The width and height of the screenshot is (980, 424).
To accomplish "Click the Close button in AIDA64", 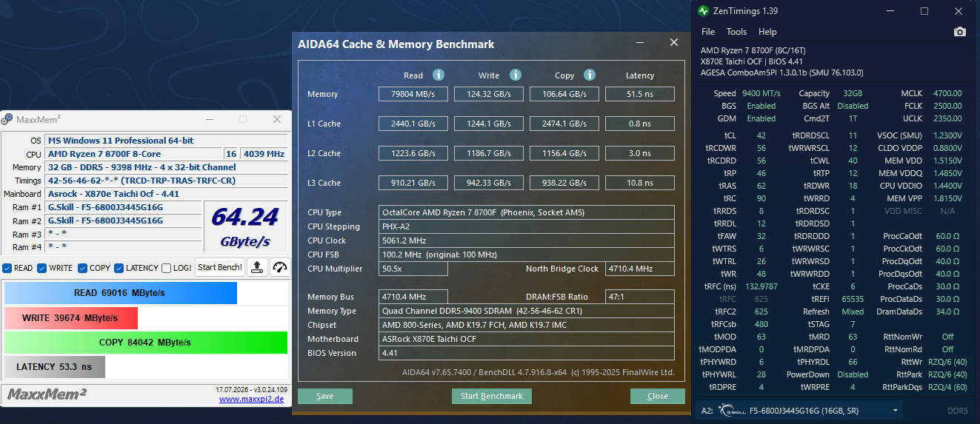I will click(658, 396).
